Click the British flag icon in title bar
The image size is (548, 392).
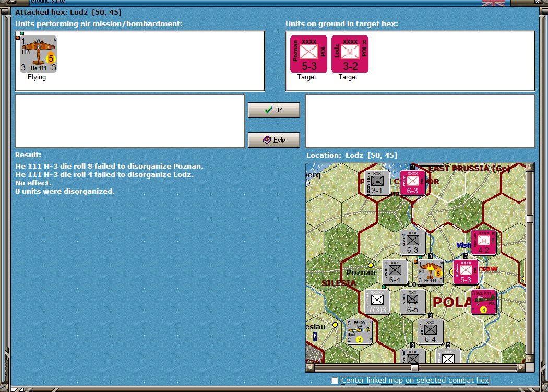[494, 3]
